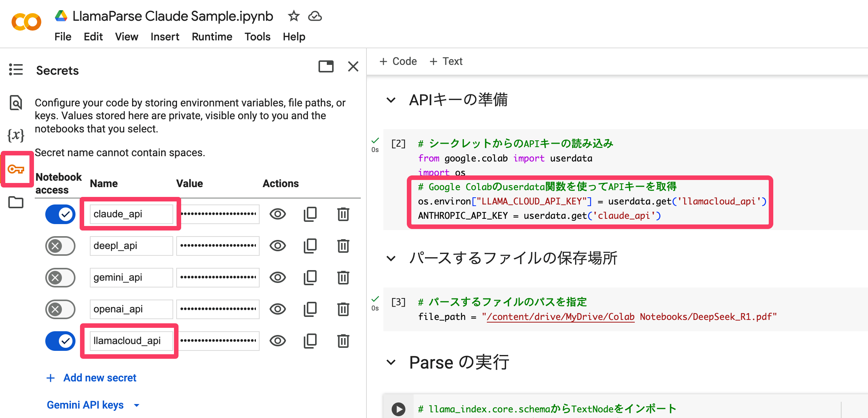Open the variables {x} panel icon
This screenshot has width=868, height=418.
coord(16,135)
